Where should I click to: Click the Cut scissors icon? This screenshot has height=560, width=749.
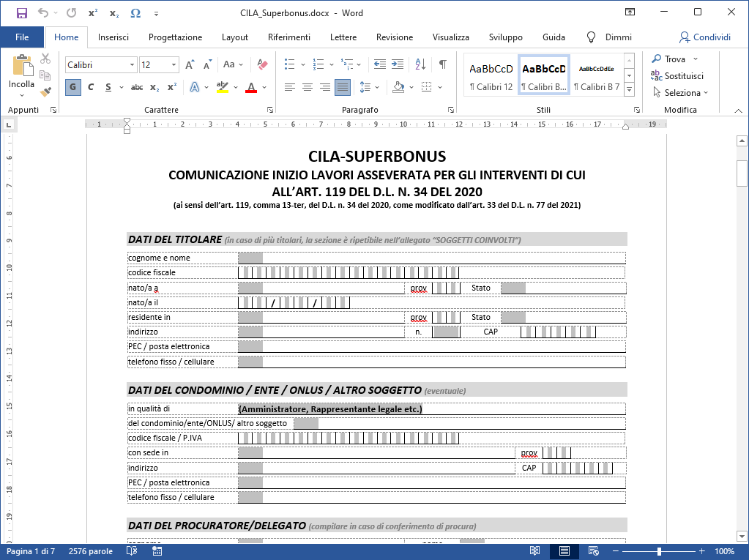(45, 59)
